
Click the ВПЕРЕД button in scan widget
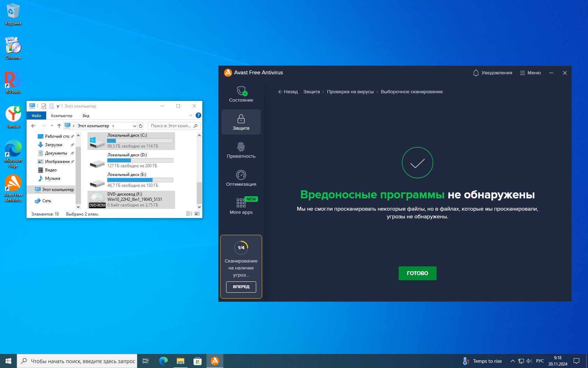[241, 287]
